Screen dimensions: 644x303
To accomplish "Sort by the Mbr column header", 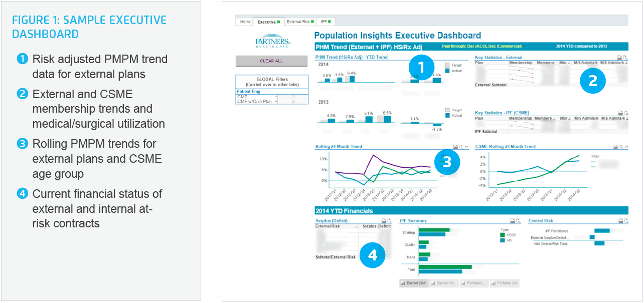I will (x=563, y=63).
